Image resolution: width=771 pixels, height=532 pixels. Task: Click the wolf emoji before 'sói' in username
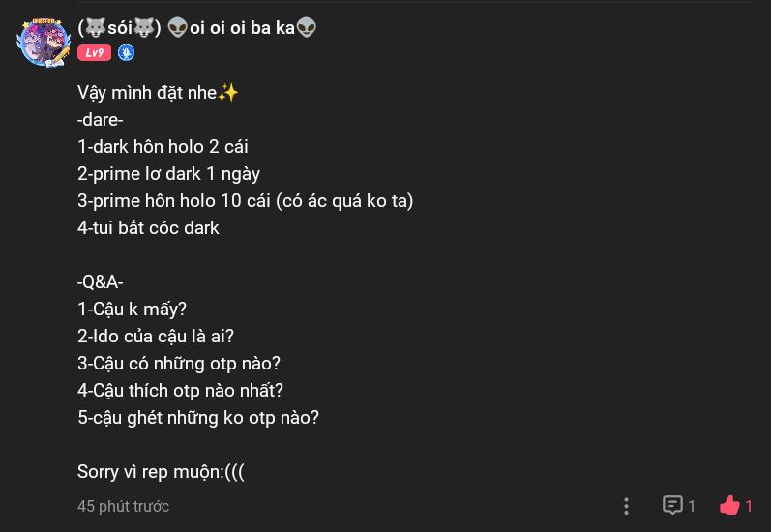(x=95, y=28)
